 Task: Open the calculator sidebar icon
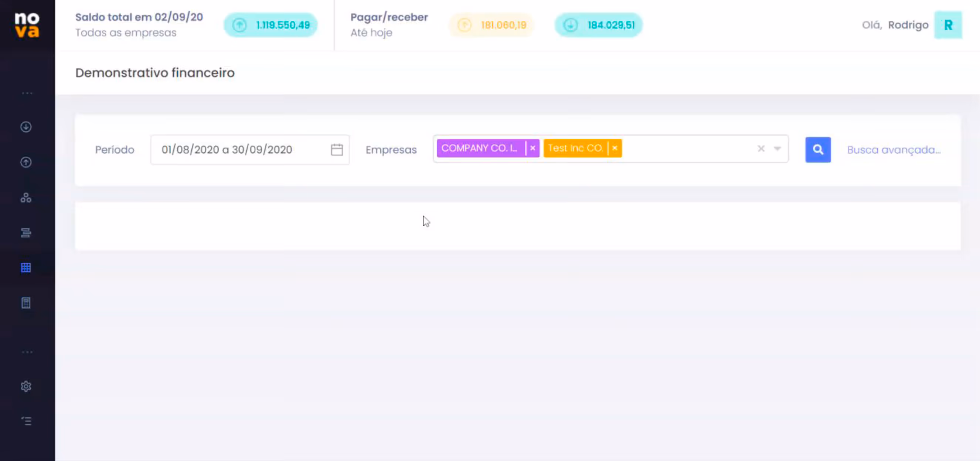[26, 303]
